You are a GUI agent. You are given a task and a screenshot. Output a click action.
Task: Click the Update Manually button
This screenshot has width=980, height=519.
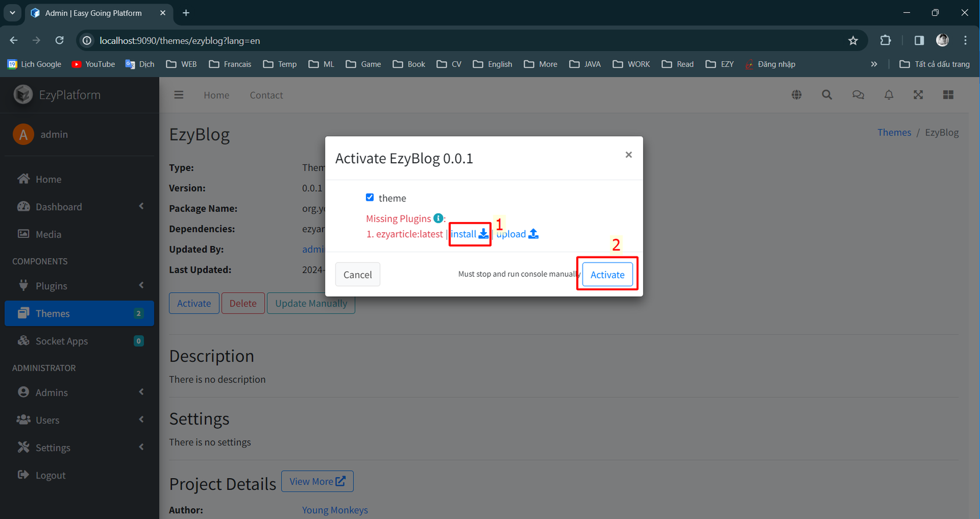point(311,303)
